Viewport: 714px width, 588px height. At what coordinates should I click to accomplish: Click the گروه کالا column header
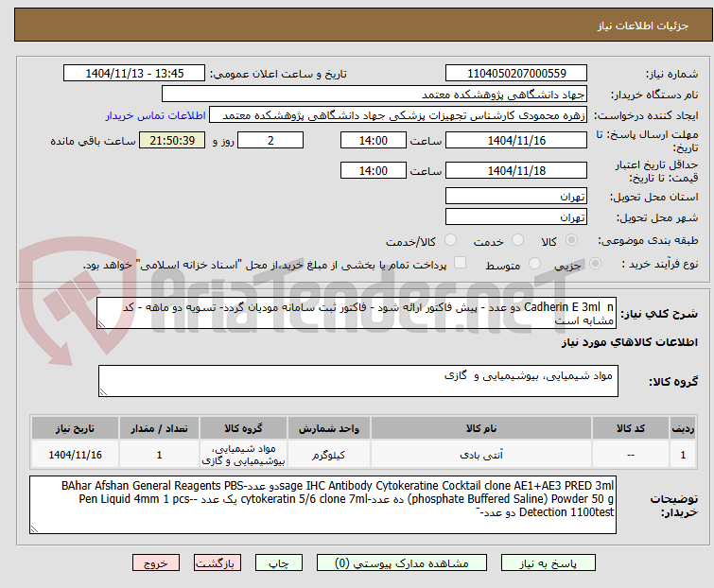pos(243,428)
